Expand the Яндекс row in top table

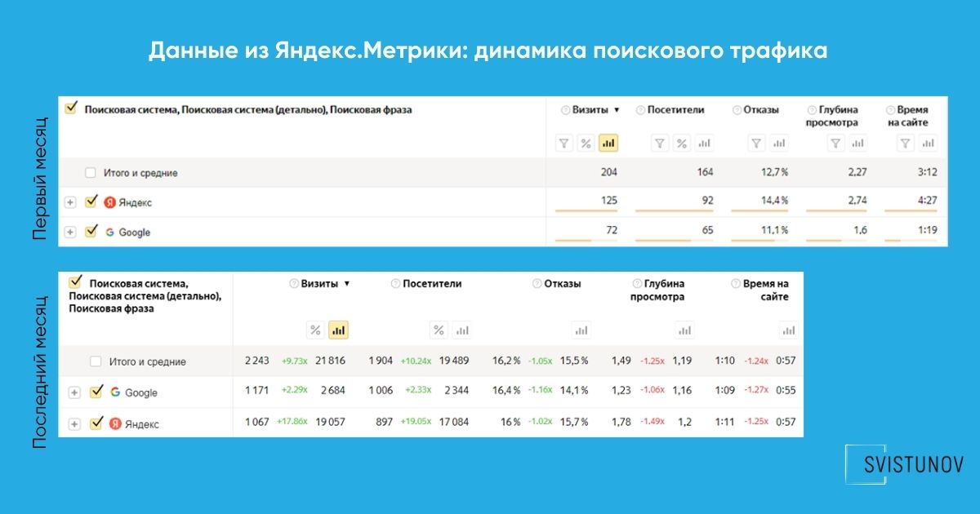coord(70,202)
